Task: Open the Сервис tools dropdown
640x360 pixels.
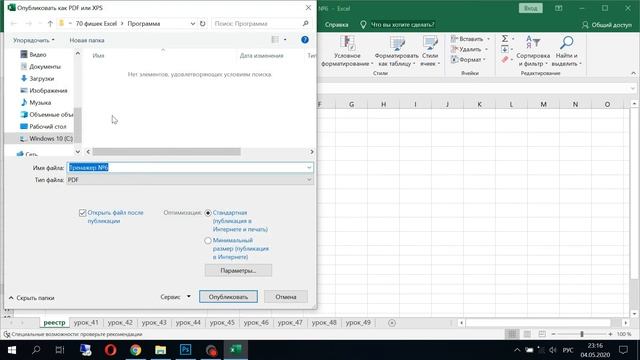Action: (x=176, y=297)
